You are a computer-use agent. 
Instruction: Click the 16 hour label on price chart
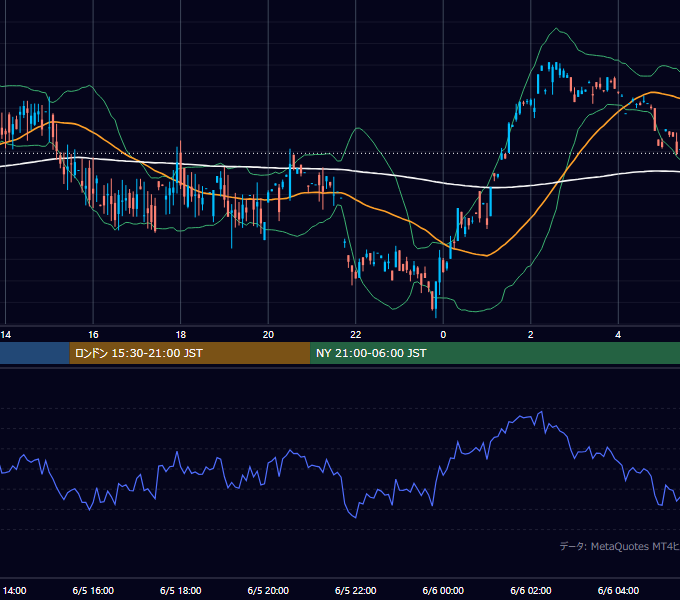tap(93, 335)
